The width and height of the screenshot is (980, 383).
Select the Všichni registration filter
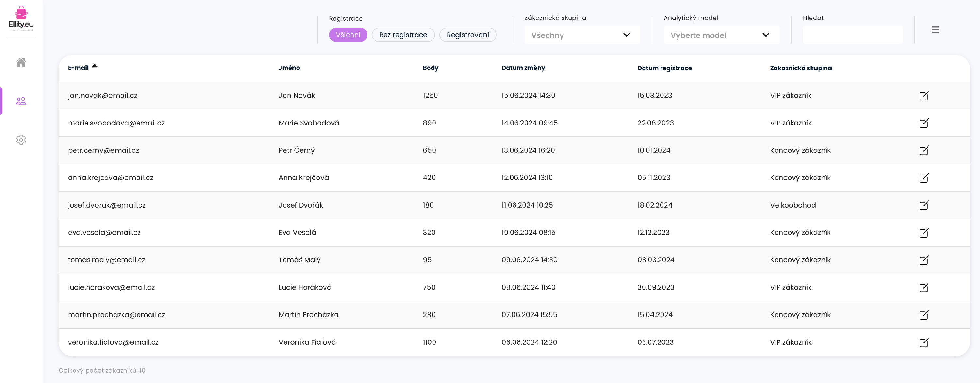click(x=348, y=35)
